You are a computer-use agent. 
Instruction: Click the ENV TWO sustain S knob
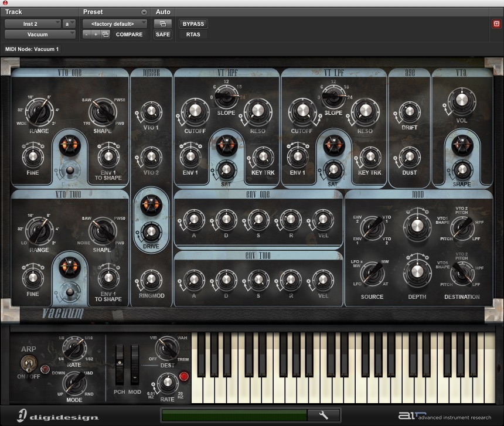pyautogui.click(x=258, y=280)
